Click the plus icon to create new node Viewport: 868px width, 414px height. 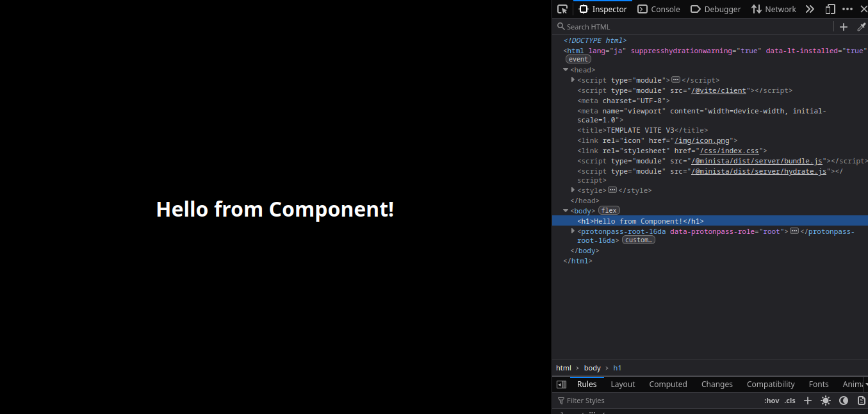(844, 26)
